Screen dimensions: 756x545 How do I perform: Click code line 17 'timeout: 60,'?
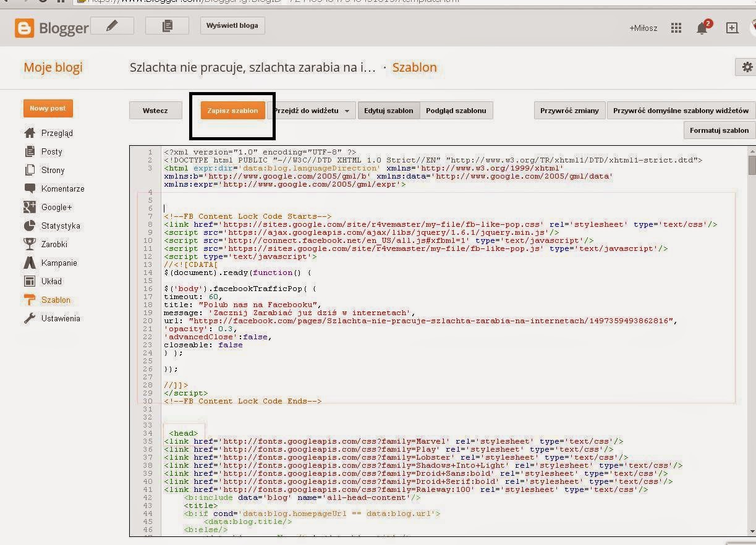(x=193, y=297)
